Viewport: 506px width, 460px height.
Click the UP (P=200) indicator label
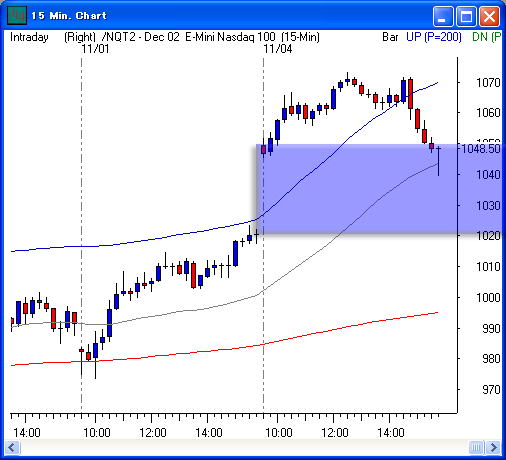434,37
